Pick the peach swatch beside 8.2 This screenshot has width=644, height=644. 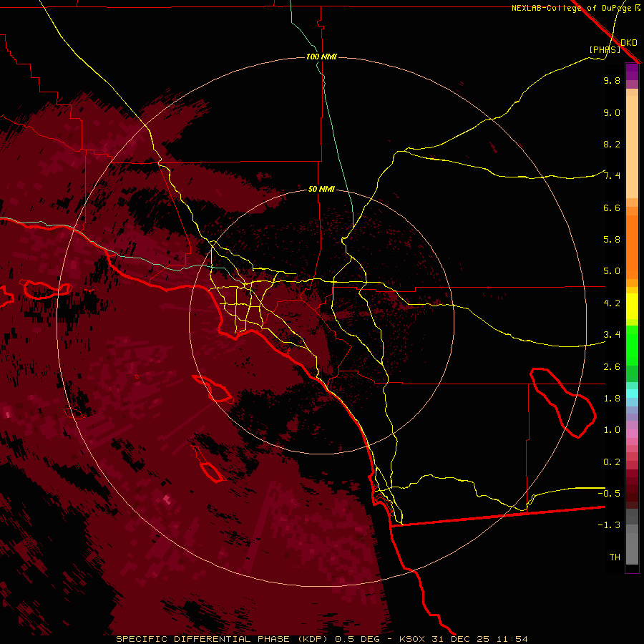tap(632, 145)
